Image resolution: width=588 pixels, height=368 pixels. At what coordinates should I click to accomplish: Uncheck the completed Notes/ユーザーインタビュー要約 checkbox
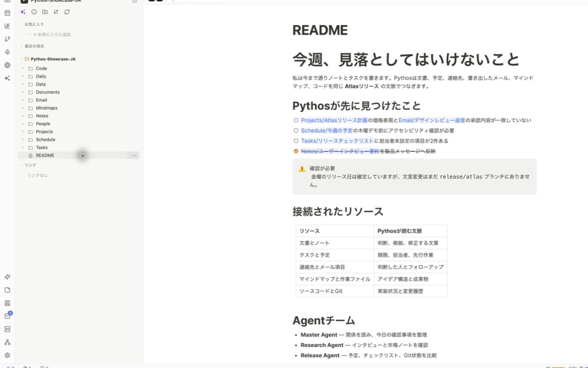296,151
